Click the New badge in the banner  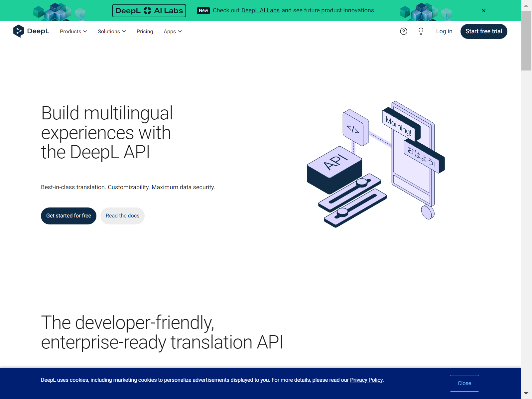(x=203, y=10)
